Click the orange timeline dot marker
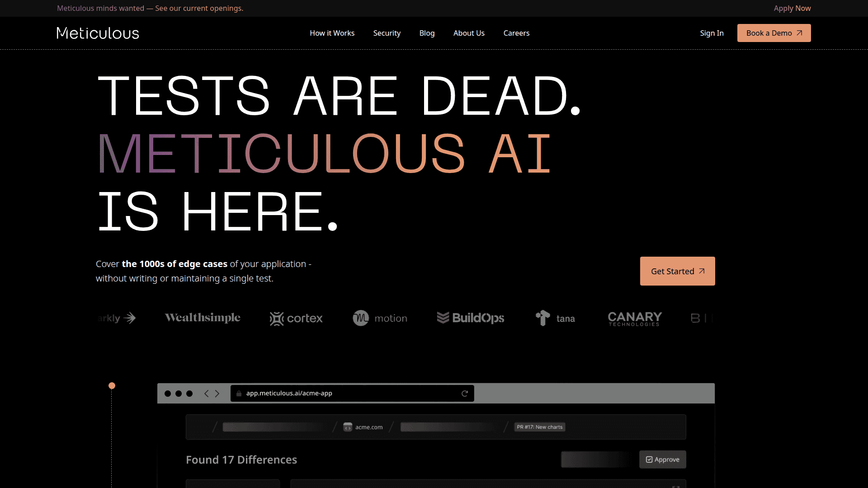This screenshot has width=868, height=488. click(112, 385)
